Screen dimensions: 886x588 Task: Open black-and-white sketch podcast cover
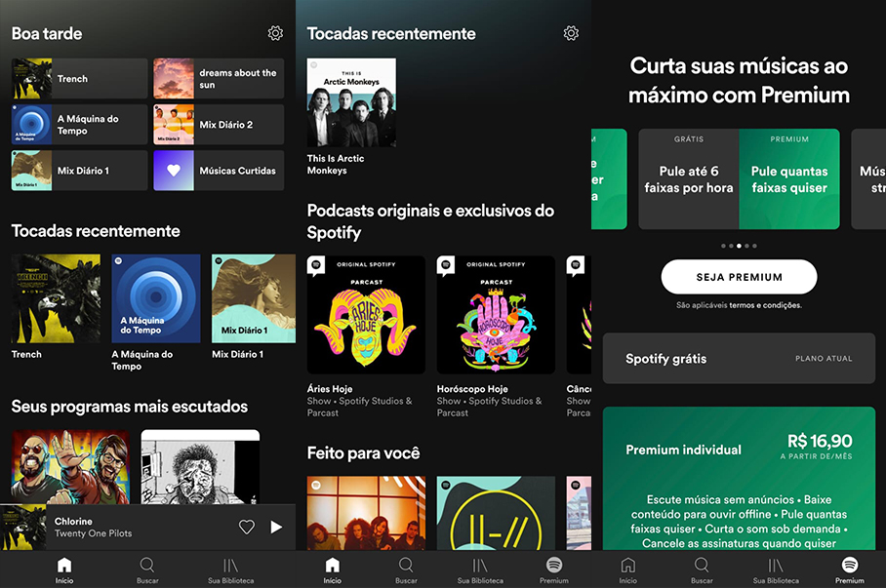200,466
